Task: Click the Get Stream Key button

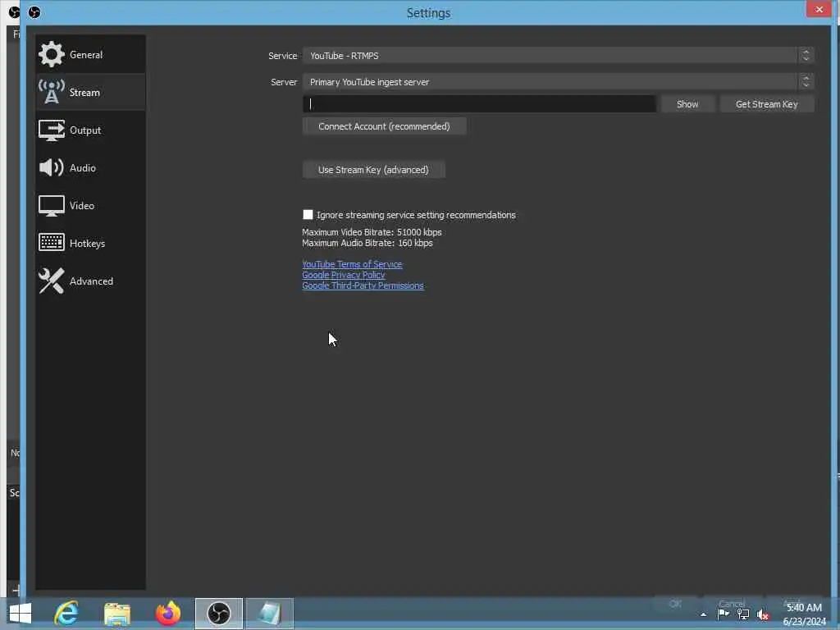Action: 767,104
